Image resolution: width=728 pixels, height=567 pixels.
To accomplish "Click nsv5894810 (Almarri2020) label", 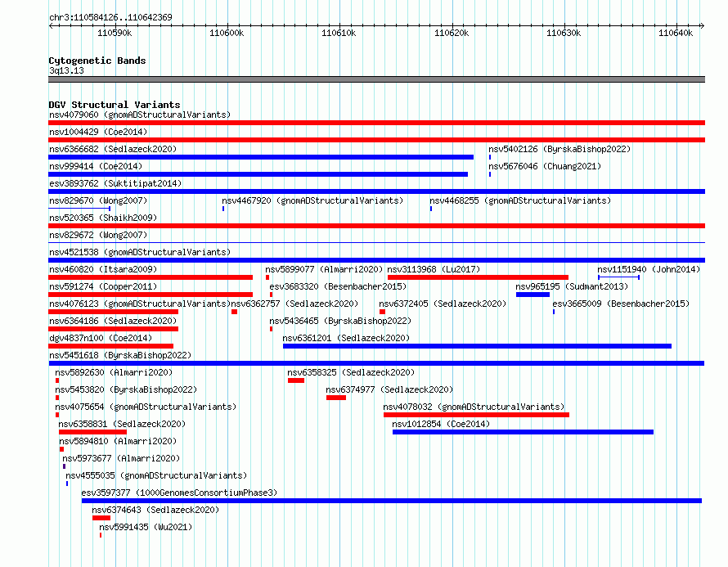I will (x=118, y=441).
